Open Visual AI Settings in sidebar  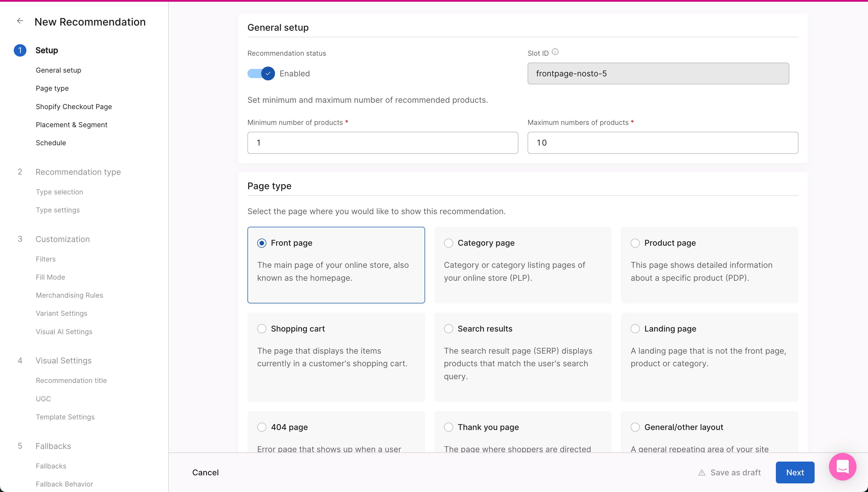(64, 332)
